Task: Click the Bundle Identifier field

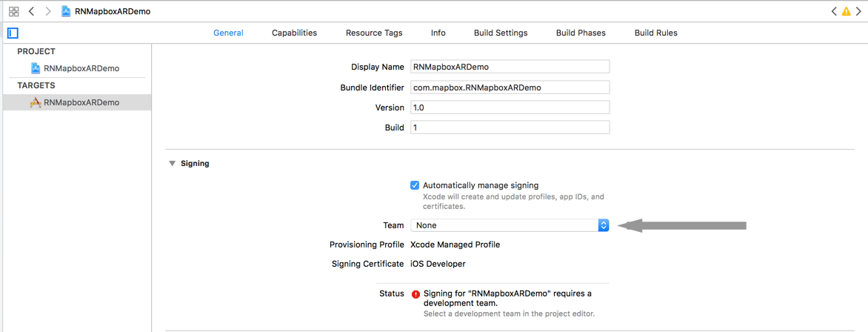Action: pyautogui.click(x=510, y=87)
